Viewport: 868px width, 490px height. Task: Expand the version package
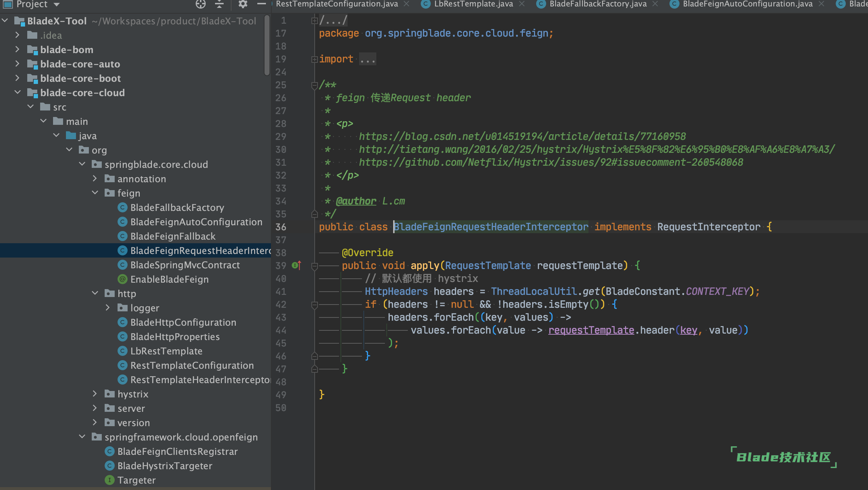[x=95, y=423]
